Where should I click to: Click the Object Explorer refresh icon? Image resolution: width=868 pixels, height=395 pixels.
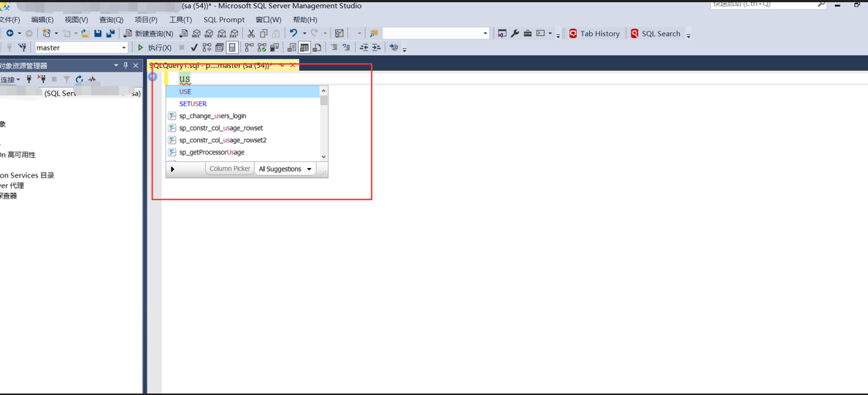pyautogui.click(x=79, y=80)
